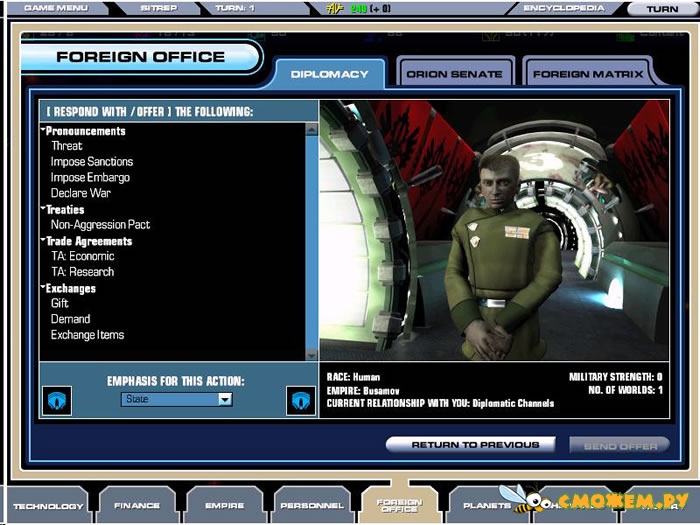Screen dimensions: 700x525
Task: Open the Foreign Office screen
Action: (399, 505)
